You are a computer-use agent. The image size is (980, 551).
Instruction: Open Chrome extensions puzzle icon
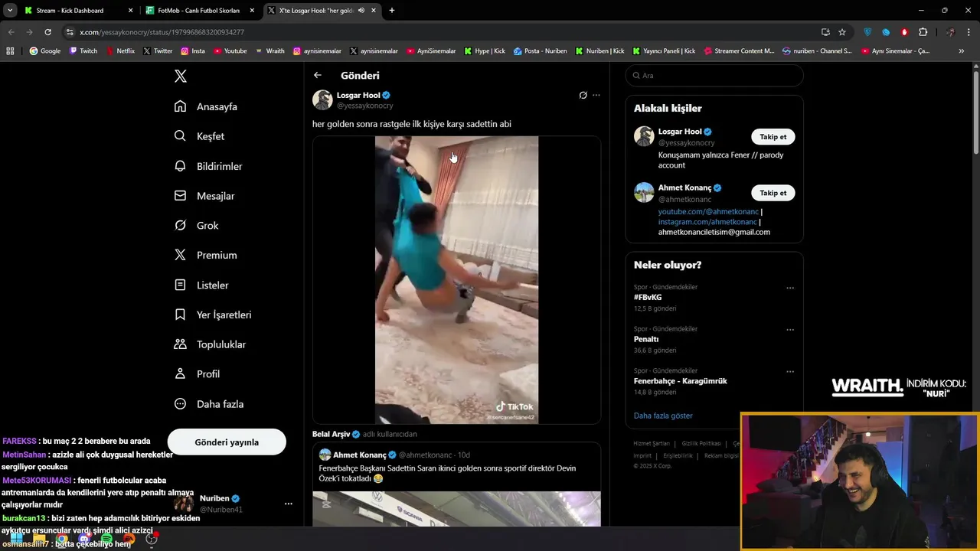point(923,32)
